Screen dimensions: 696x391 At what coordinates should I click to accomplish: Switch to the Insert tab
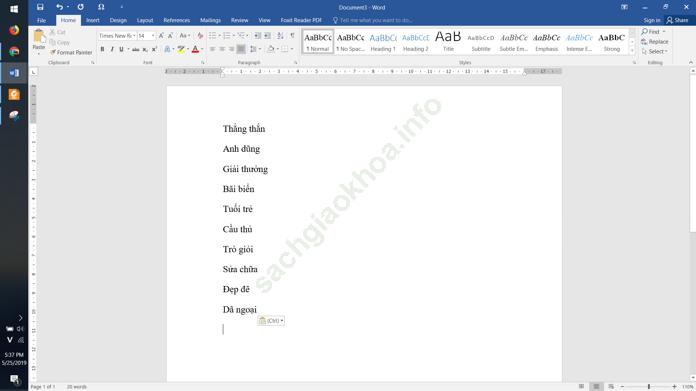pyautogui.click(x=92, y=20)
